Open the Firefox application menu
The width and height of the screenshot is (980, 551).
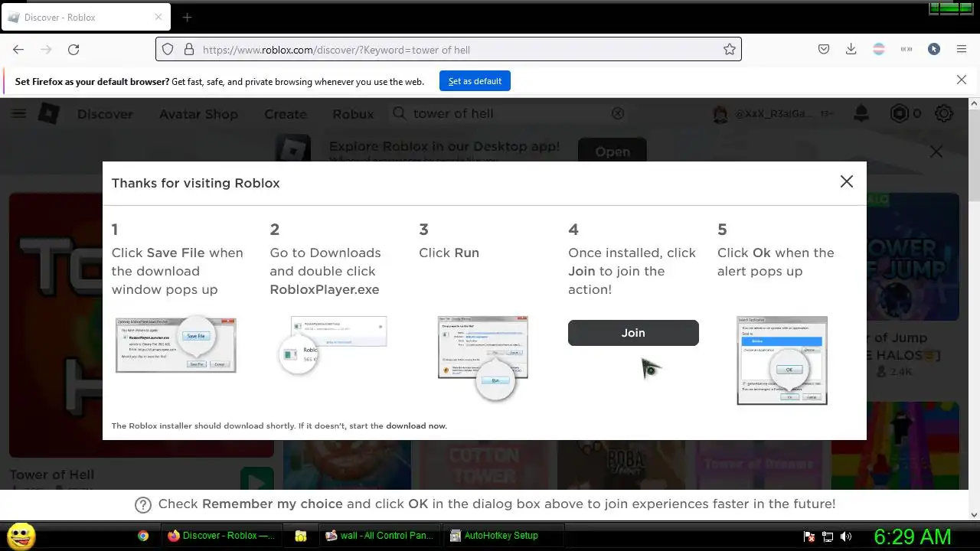point(962,49)
